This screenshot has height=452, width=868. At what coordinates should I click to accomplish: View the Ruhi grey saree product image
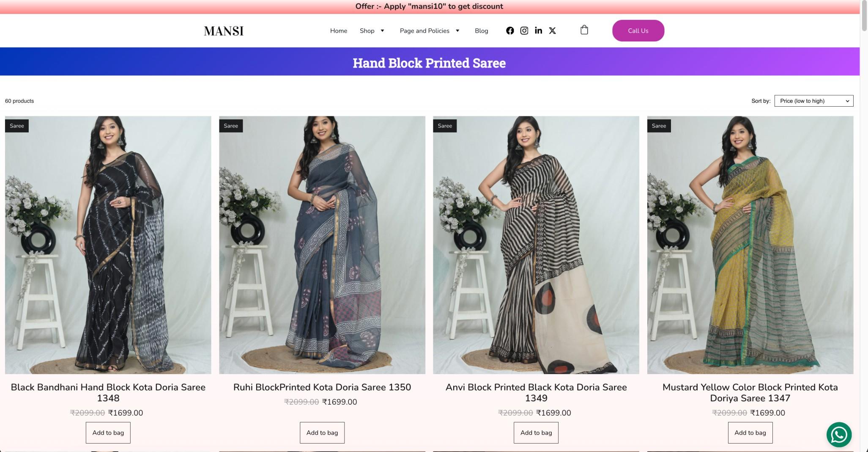pos(322,245)
